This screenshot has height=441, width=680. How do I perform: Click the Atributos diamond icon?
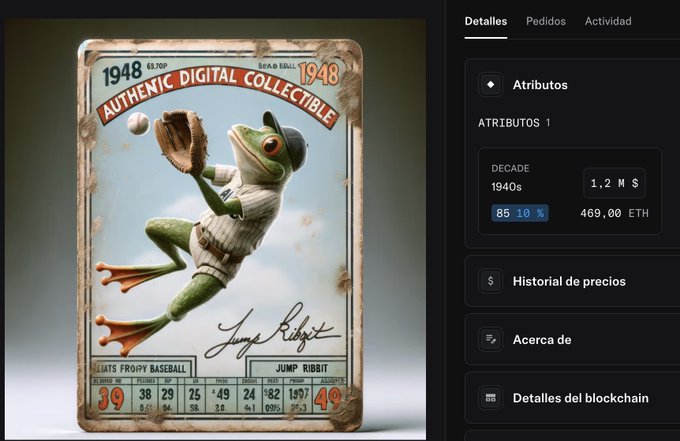pyautogui.click(x=490, y=85)
